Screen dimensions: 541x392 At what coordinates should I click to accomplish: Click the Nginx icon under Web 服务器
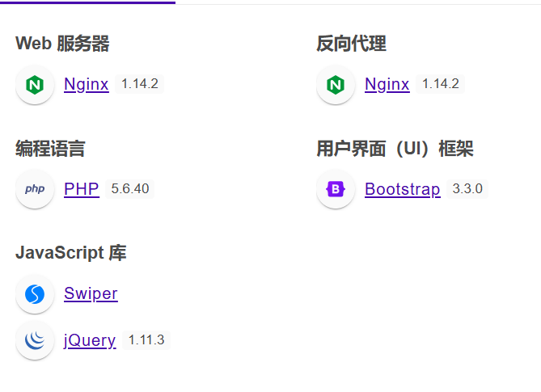point(35,85)
